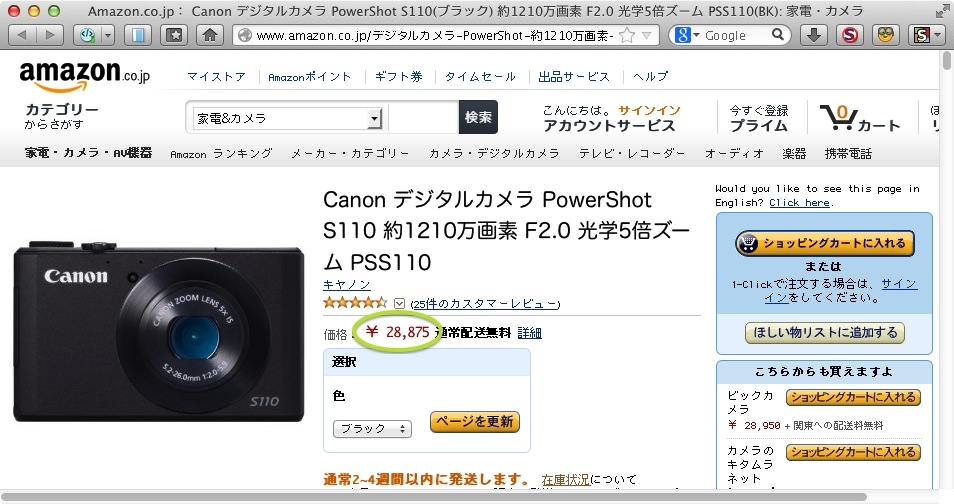Click the star rating graphic

click(355, 302)
